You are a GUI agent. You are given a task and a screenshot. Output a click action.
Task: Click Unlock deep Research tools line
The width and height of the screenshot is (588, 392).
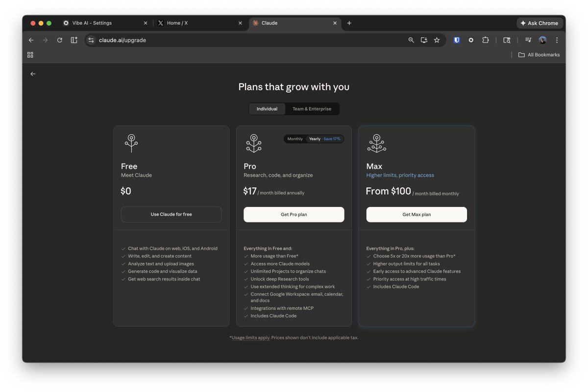click(x=280, y=279)
